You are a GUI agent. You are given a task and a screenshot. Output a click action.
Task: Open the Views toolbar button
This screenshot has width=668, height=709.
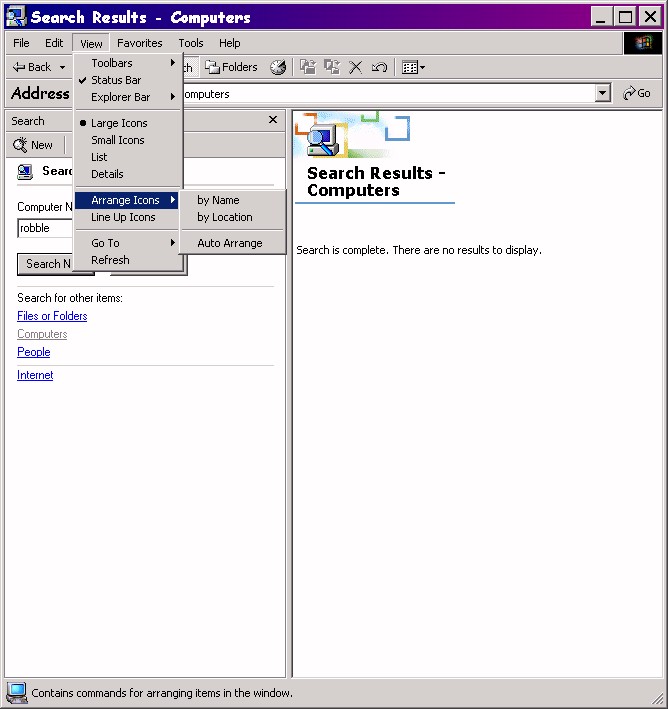(413, 67)
